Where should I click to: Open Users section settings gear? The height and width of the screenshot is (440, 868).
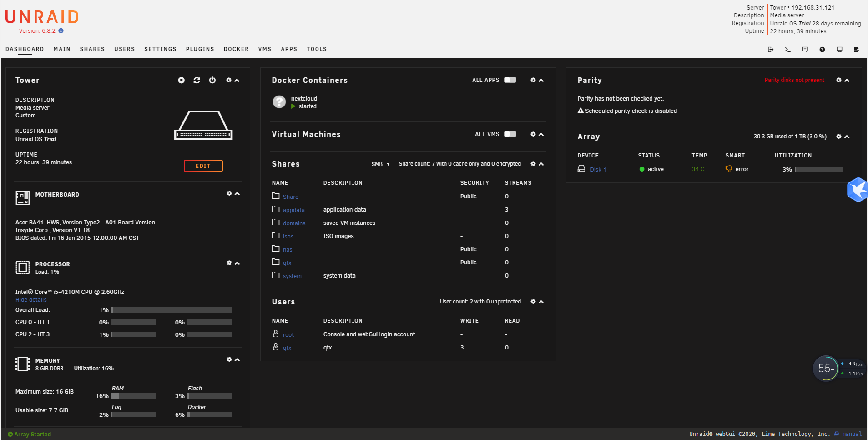pyautogui.click(x=533, y=302)
